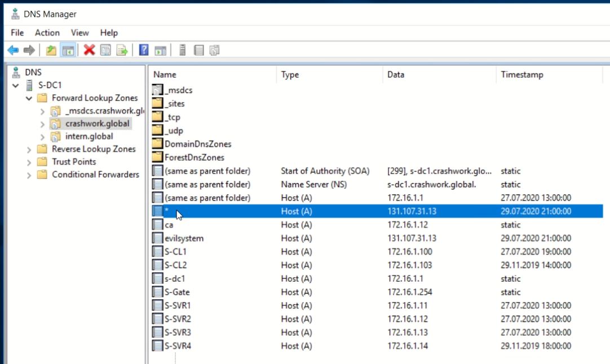Viewport: 610px width, 364px height.
Task: Expand the Trust Points node
Action: pos(29,162)
